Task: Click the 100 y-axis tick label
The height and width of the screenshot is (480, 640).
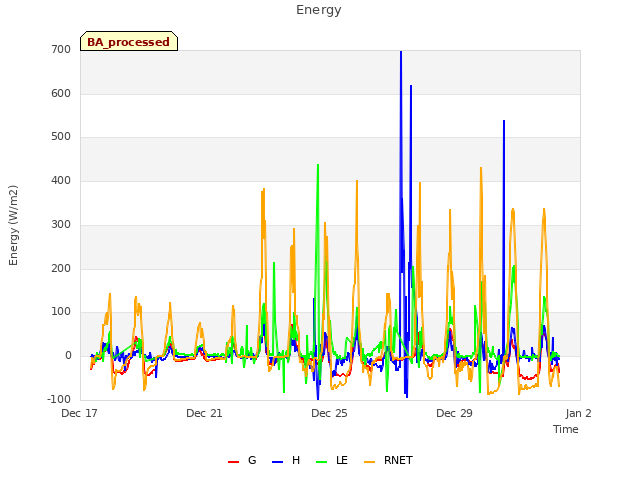Action: (61, 312)
